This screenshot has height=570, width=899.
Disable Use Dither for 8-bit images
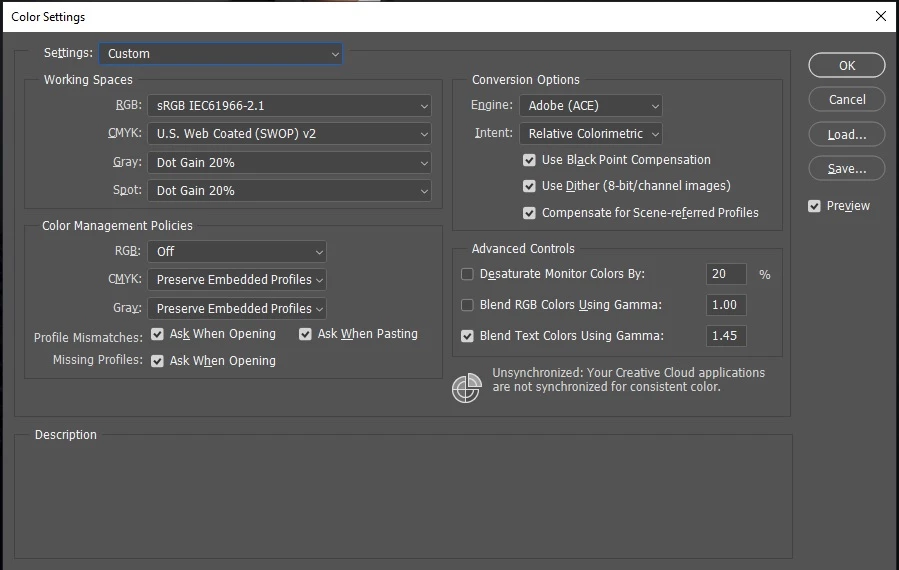pyautogui.click(x=529, y=186)
